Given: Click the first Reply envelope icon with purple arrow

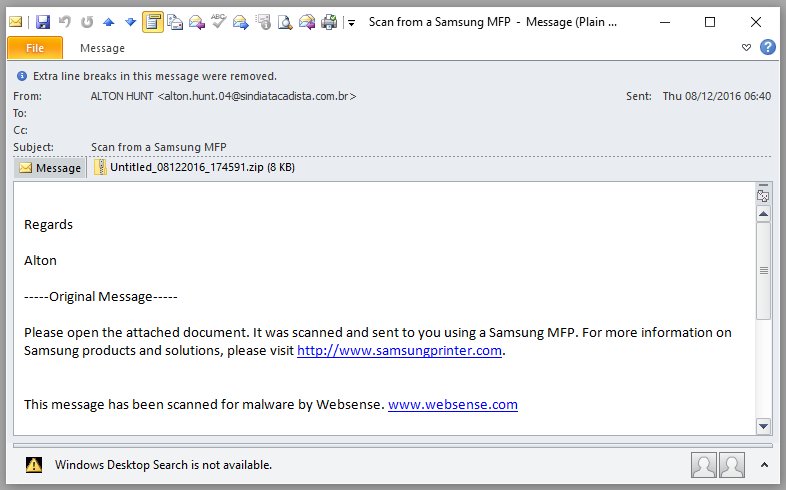Looking at the screenshot, I should pyautogui.click(x=196, y=22).
